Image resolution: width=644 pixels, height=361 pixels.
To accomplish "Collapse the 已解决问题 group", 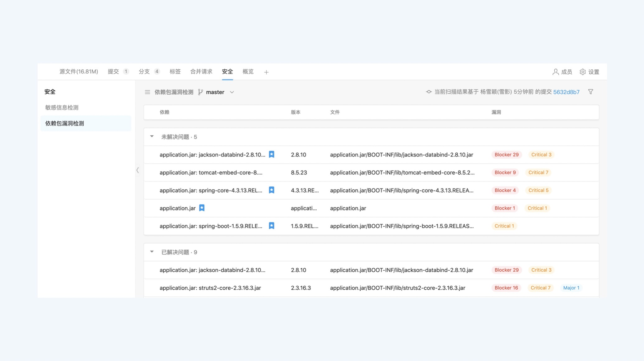I will click(x=152, y=251).
